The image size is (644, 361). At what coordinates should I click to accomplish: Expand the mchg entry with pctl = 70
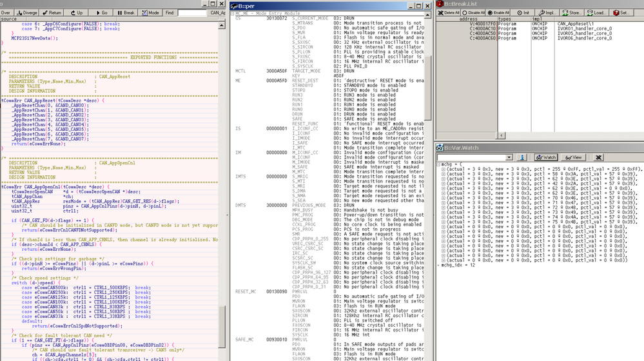click(443, 198)
